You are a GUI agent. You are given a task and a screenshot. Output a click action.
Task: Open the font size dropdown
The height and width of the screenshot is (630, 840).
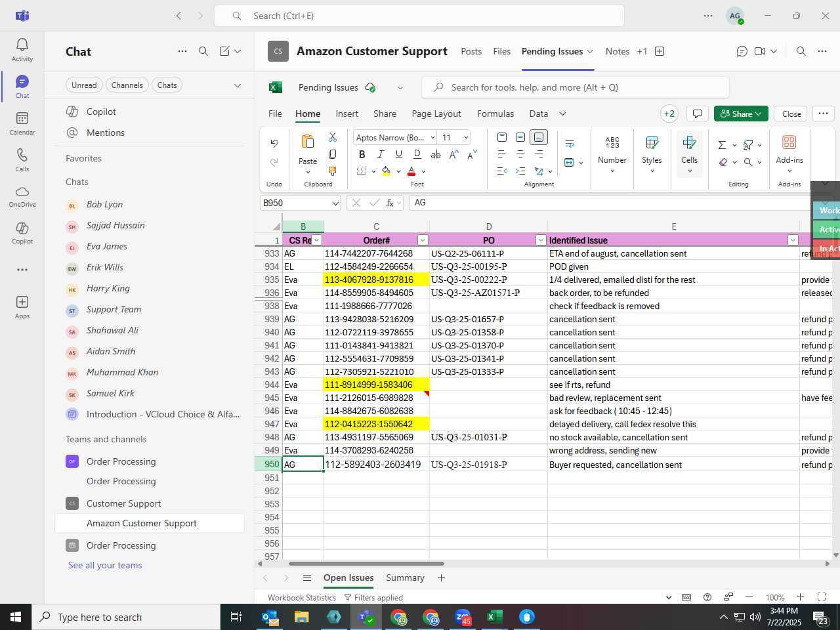(466, 137)
